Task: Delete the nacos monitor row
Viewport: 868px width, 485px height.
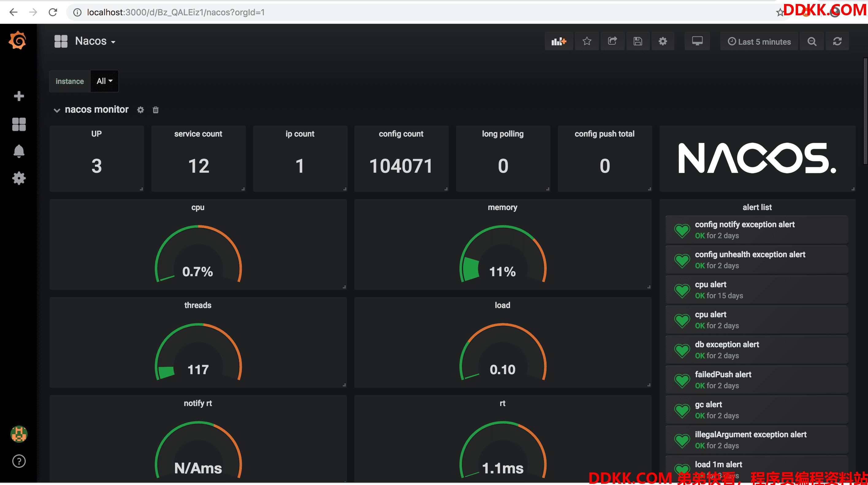Action: (156, 110)
